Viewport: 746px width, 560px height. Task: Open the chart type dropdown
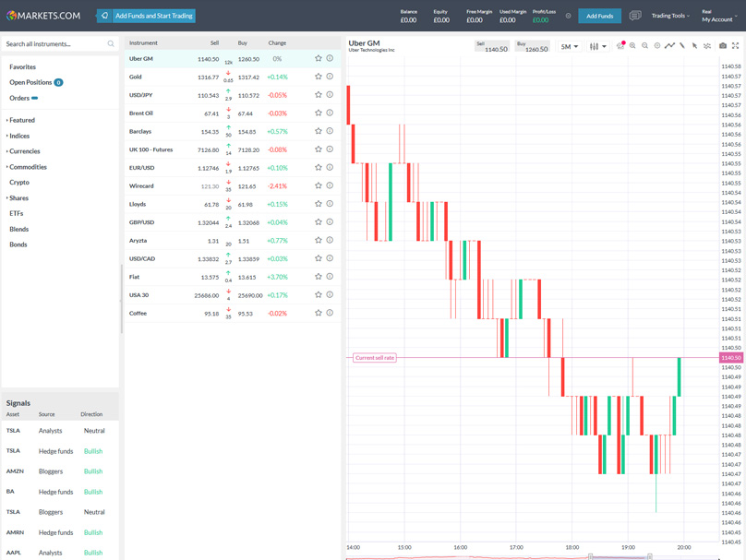tap(597, 46)
